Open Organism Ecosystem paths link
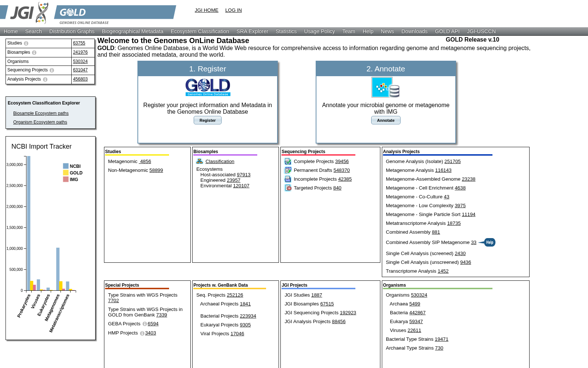The image size is (588, 368). 40,122
